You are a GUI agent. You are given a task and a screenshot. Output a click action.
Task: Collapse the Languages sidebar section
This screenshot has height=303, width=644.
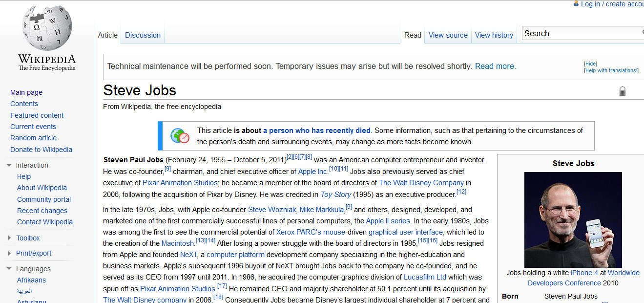9,269
